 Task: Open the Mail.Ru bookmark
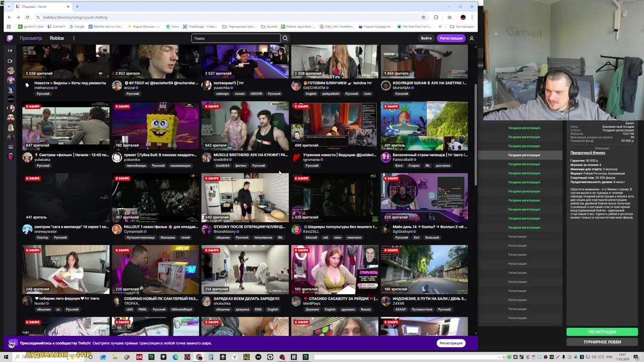click(106, 26)
